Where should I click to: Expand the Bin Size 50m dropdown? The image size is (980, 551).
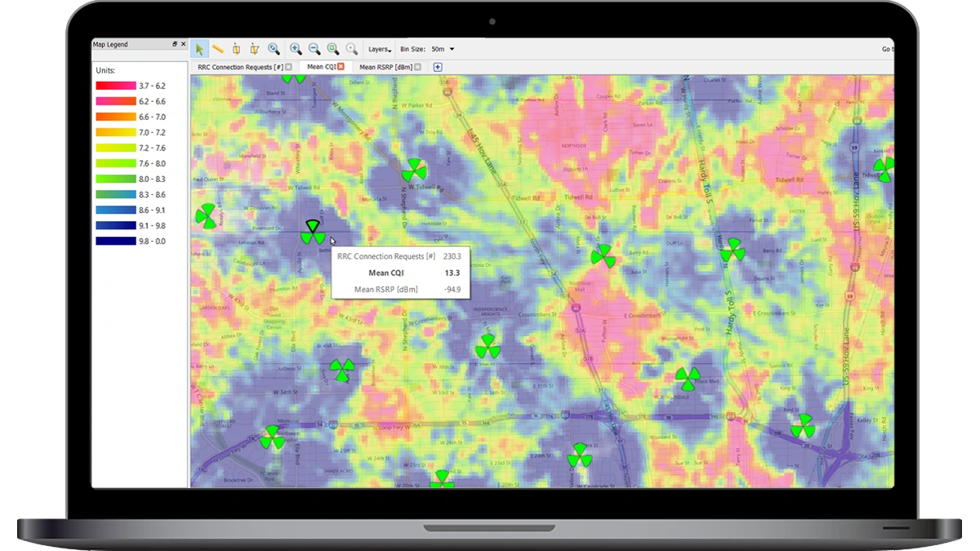tap(443, 49)
